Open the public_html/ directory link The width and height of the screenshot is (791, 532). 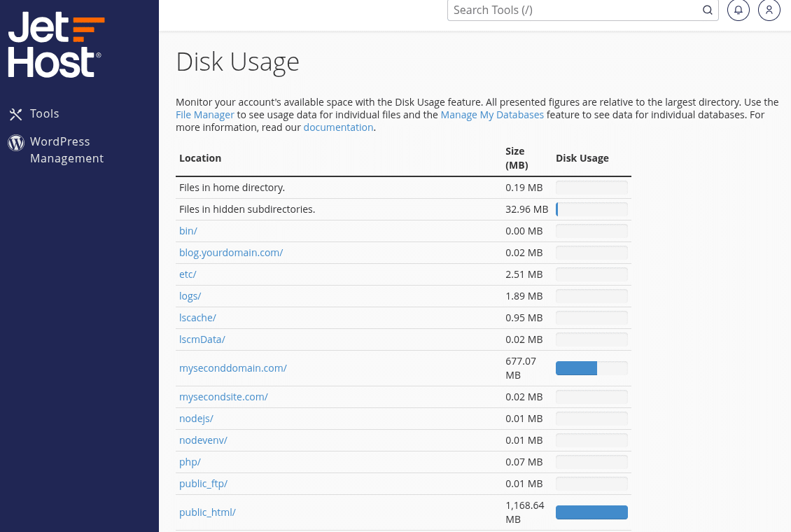click(x=207, y=512)
